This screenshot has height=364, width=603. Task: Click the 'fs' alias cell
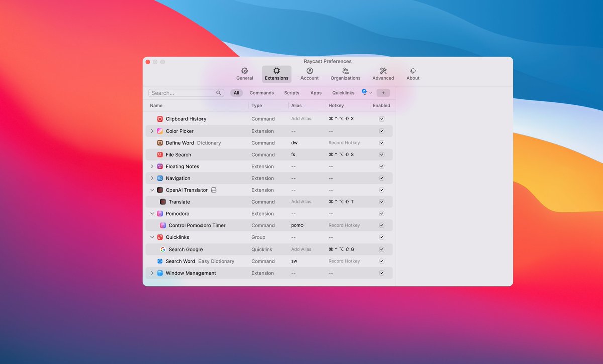pyautogui.click(x=293, y=155)
